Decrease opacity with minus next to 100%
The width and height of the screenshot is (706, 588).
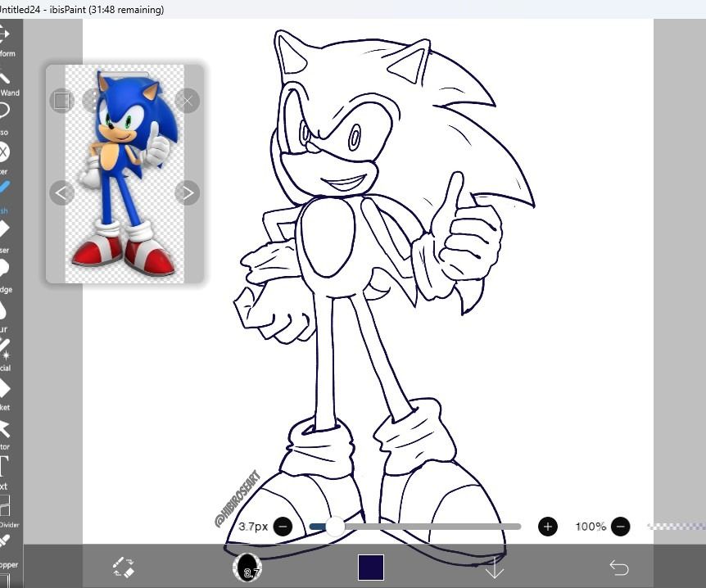point(621,527)
